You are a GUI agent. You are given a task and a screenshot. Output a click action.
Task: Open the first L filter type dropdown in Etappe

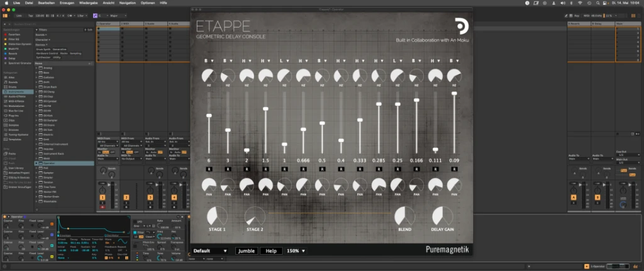click(284, 61)
